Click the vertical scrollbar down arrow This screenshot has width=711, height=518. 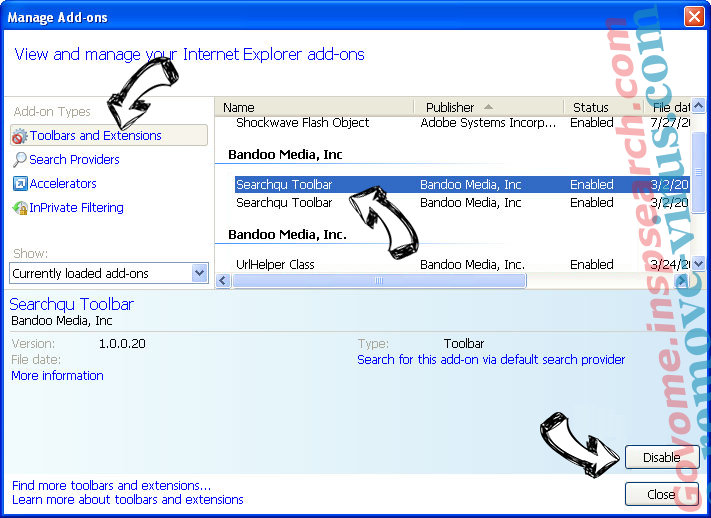click(699, 264)
